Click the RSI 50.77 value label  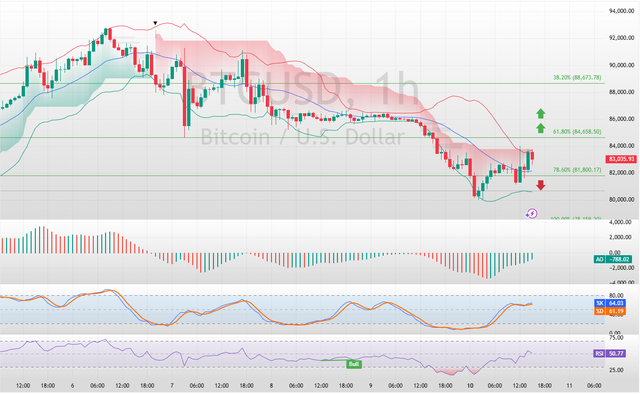tap(609, 353)
